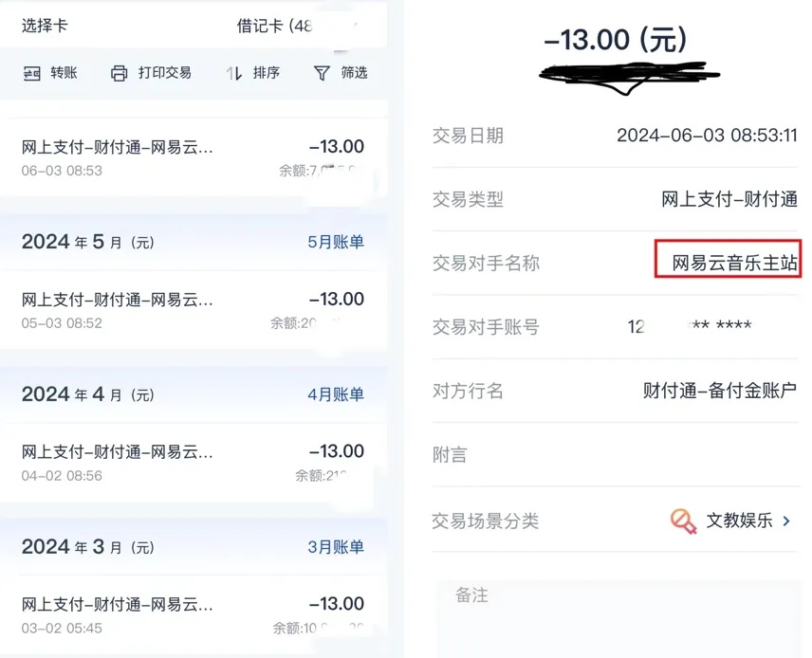Click the 文教娱乐 category magnifier icon

tap(683, 521)
